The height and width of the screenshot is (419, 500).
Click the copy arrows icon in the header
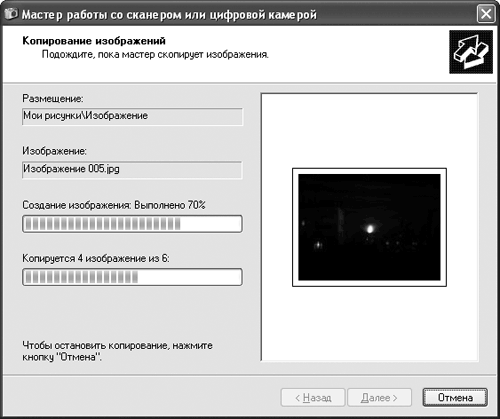pyautogui.click(x=471, y=52)
